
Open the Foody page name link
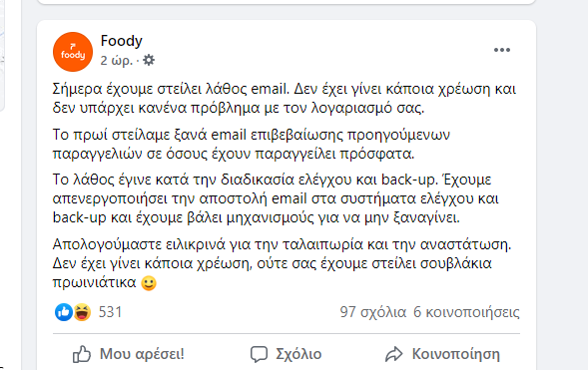[122, 41]
